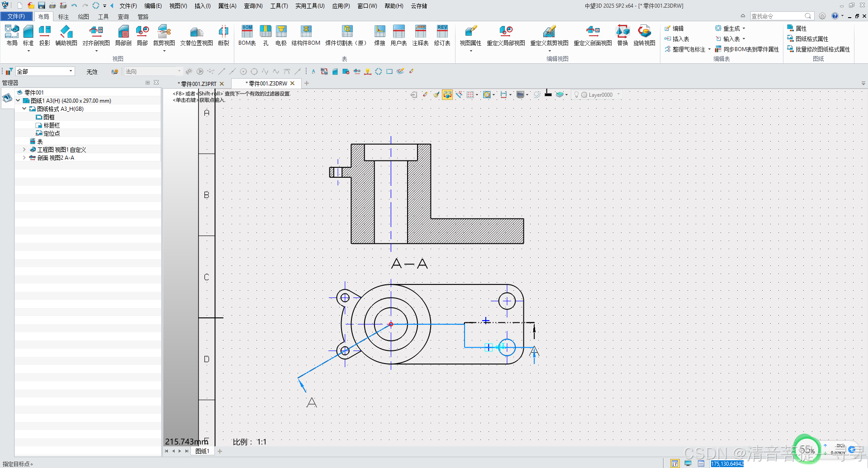Click the eraser icon in canvas toolbar
The height and width of the screenshot is (468, 868).
coord(425,95)
